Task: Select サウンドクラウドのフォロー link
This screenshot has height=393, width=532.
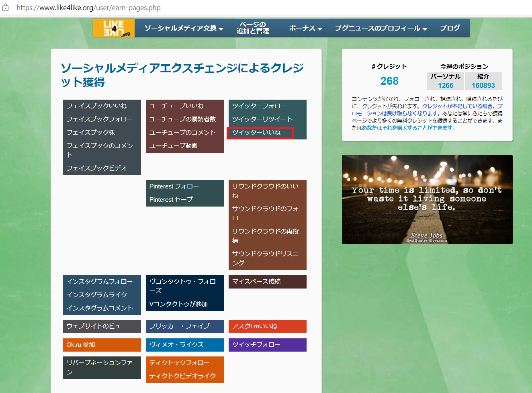Action: 265,213
